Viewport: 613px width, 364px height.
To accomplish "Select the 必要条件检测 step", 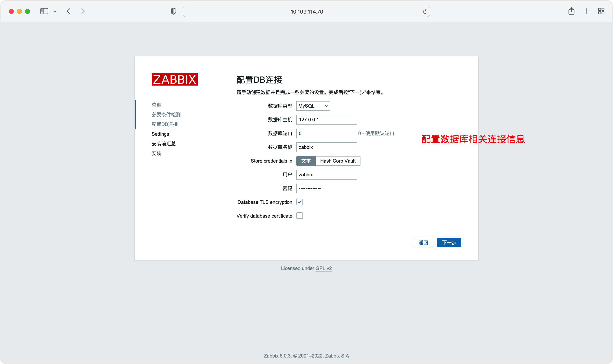I will tap(166, 114).
